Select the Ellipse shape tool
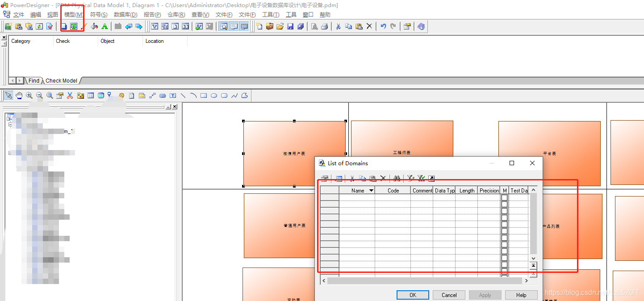Screen dimensions: 644x301 pyautogui.click(x=214, y=96)
